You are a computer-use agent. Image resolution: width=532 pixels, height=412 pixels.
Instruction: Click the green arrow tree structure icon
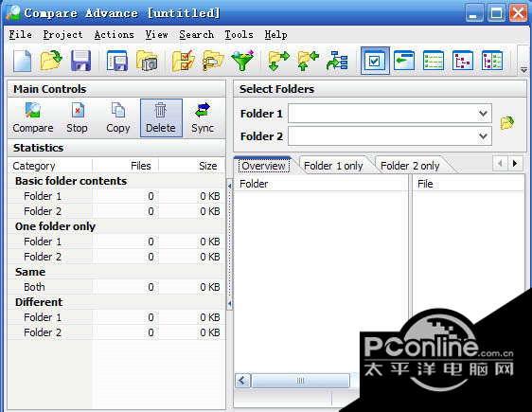pyautogui.click(x=337, y=61)
